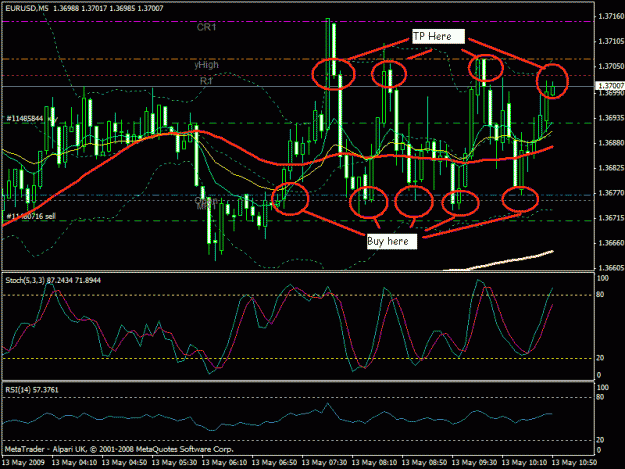
Task: Click the RSI panel 80 scale value
Action: tap(600, 397)
